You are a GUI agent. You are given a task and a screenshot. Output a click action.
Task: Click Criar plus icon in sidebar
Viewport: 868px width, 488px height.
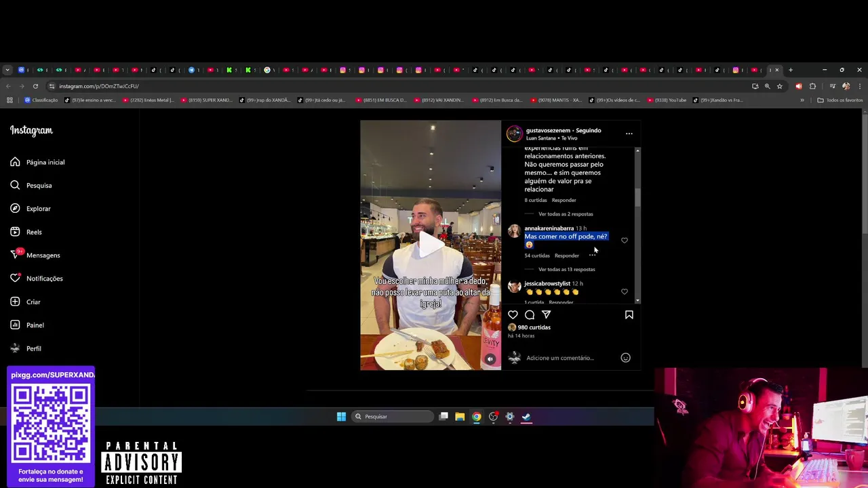(x=15, y=302)
